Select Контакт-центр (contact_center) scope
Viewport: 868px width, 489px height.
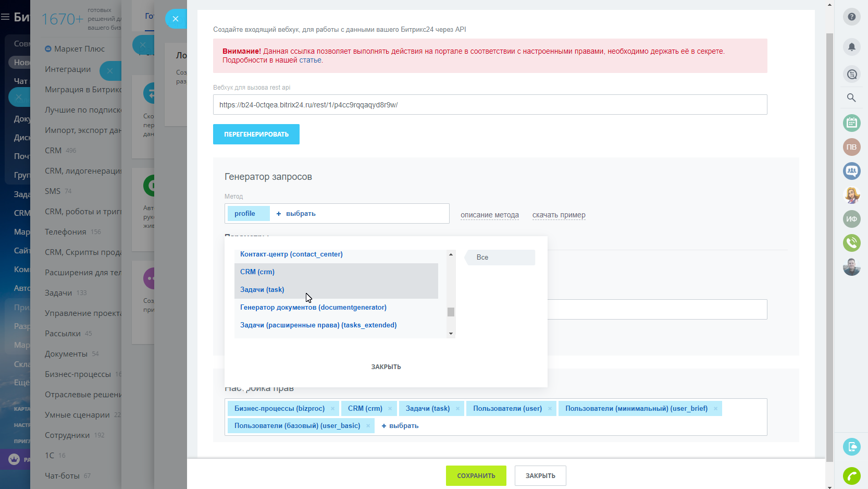pyautogui.click(x=291, y=254)
